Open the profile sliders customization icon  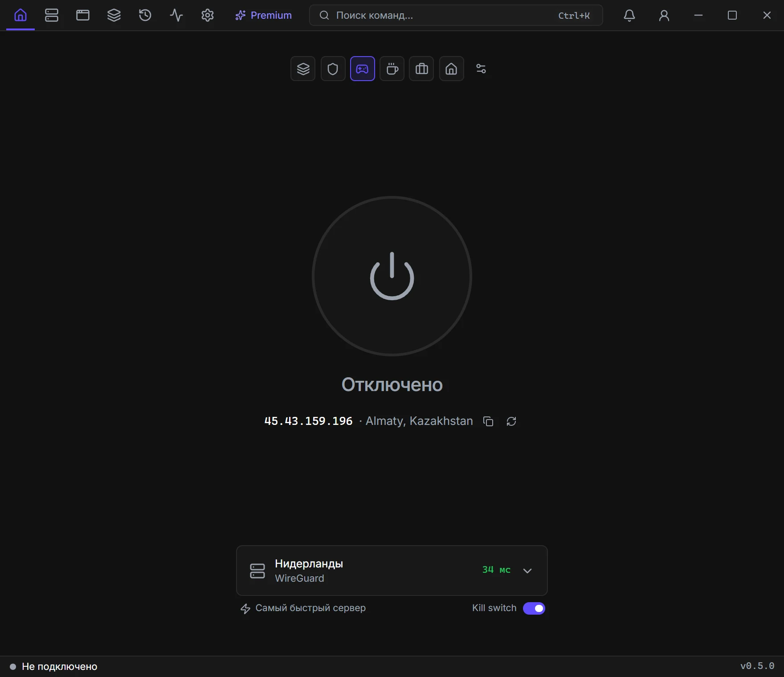tap(481, 69)
